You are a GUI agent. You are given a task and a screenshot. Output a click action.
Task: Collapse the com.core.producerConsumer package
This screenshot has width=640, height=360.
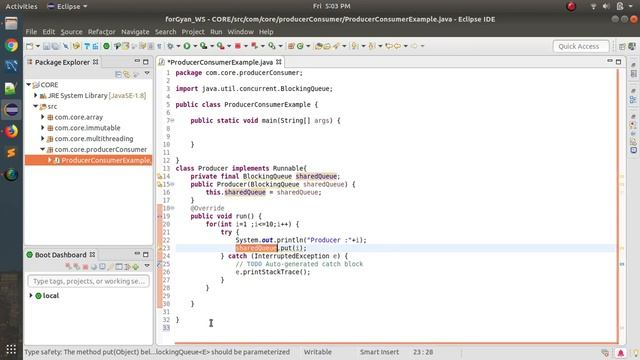pos(42,149)
